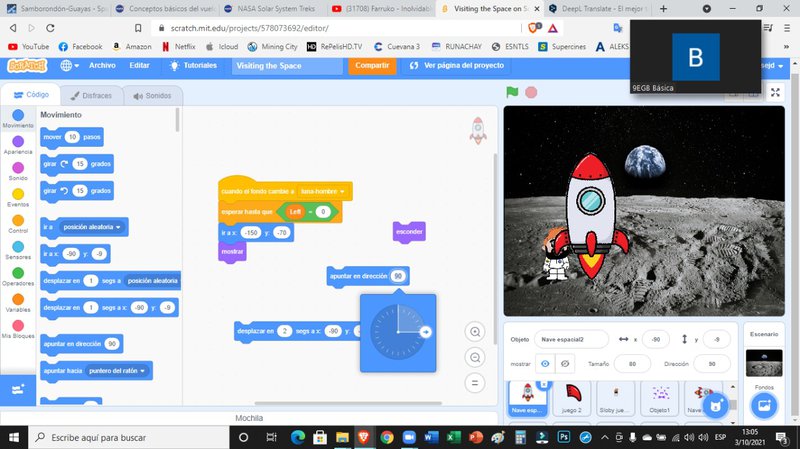The width and height of the screenshot is (800, 449).
Task: Click the choose a sprite button
Action: (714, 405)
